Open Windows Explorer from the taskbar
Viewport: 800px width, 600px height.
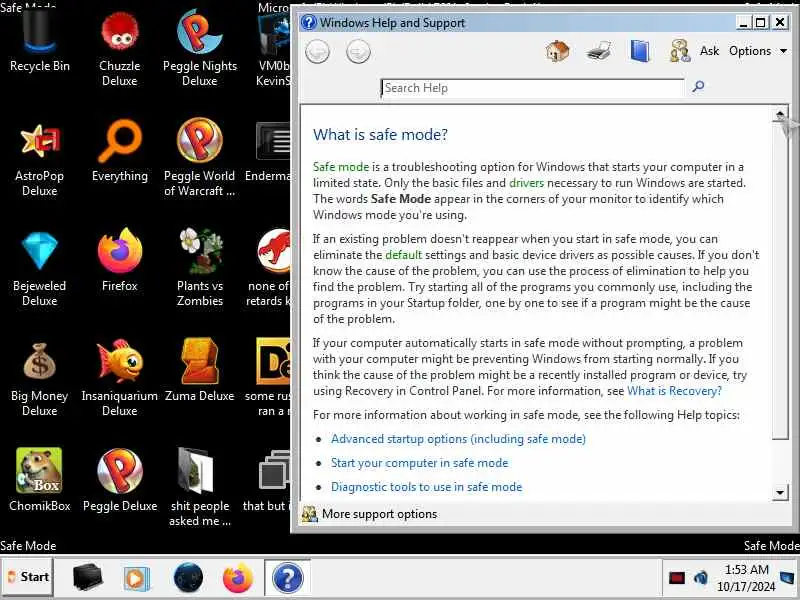click(87, 578)
